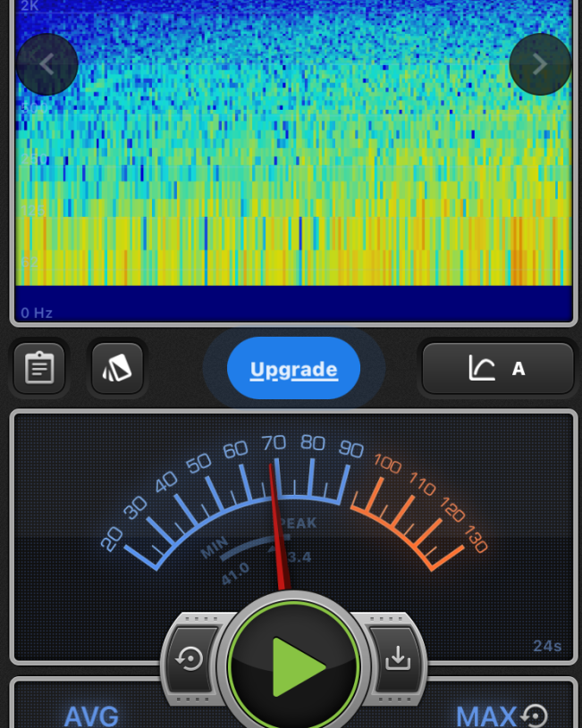Tap the 100 mark on the orange scale

(x=387, y=464)
